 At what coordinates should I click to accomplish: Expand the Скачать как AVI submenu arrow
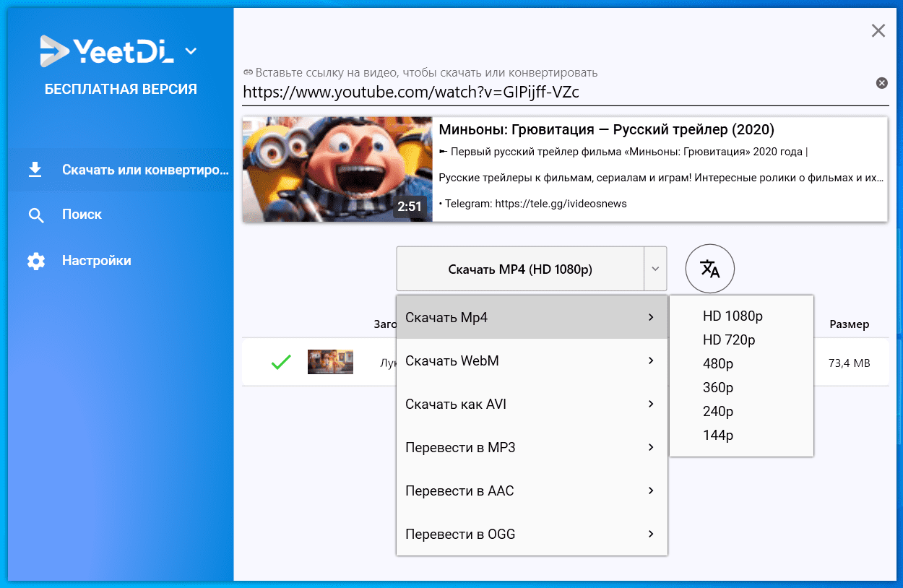(651, 404)
